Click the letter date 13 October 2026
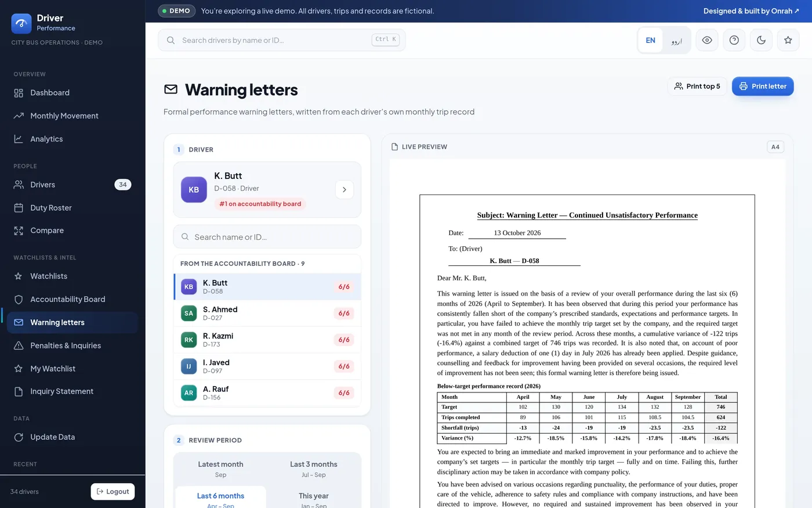Screen dimensions: 812x508 pos(517,233)
